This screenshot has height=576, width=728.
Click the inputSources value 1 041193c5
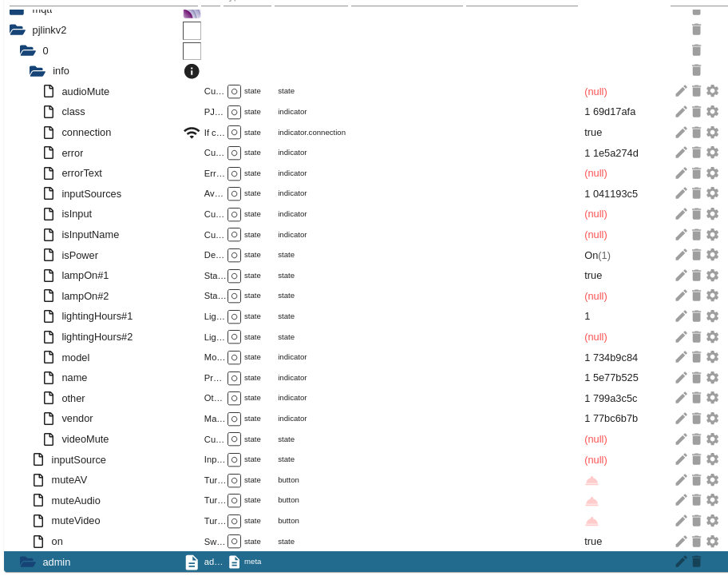pyautogui.click(x=611, y=193)
